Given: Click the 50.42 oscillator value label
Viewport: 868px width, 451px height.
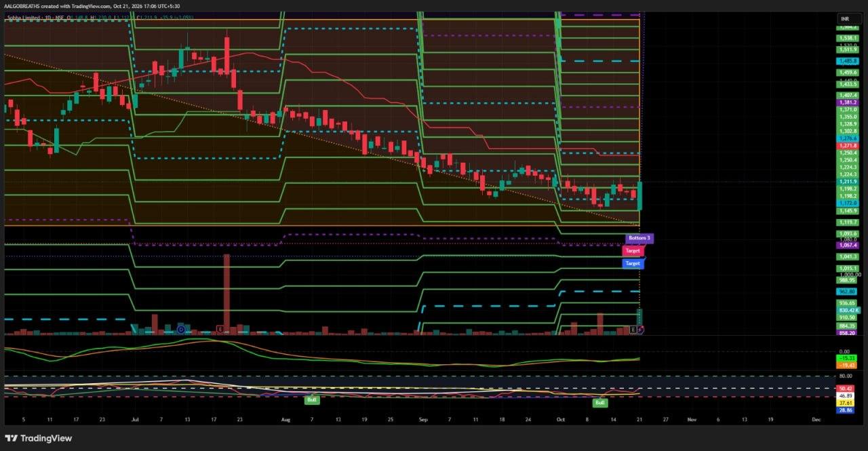Looking at the screenshot, I should 846,389.
